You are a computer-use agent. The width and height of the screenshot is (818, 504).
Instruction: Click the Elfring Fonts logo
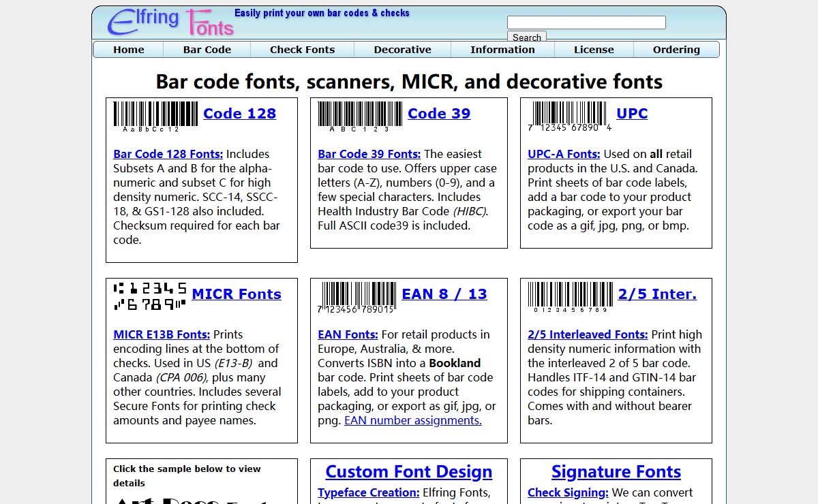170,22
